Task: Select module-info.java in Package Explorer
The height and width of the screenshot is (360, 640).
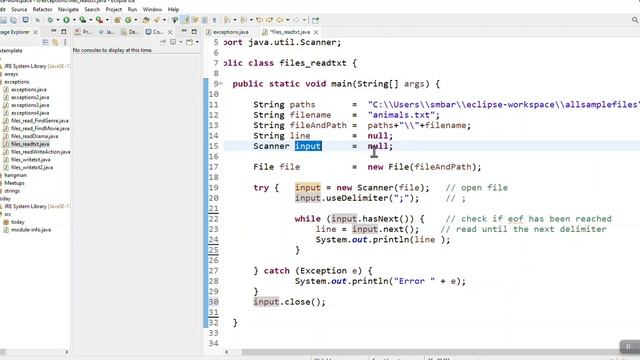Action: point(31,230)
